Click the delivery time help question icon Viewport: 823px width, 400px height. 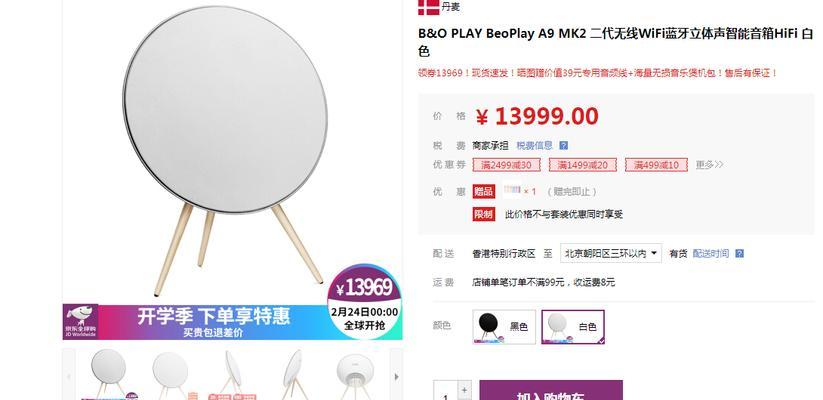[x=739, y=254]
